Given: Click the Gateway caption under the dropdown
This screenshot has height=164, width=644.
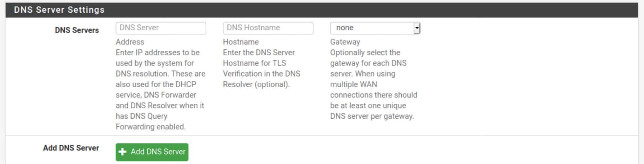Looking at the screenshot, I should pos(345,42).
